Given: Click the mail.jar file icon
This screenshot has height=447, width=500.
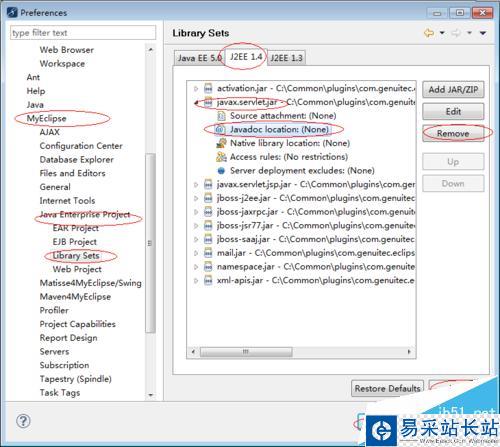Looking at the screenshot, I should coord(208,253).
